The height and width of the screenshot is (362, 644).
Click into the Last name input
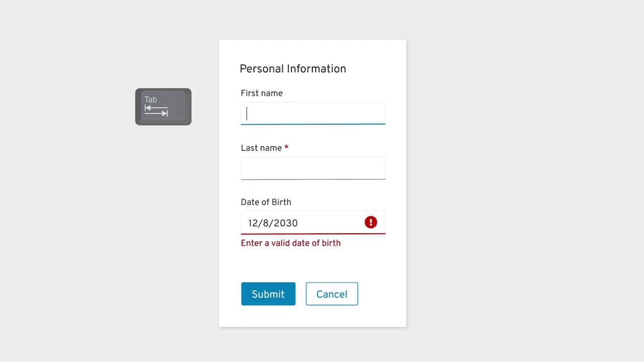[x=313, y=168]
